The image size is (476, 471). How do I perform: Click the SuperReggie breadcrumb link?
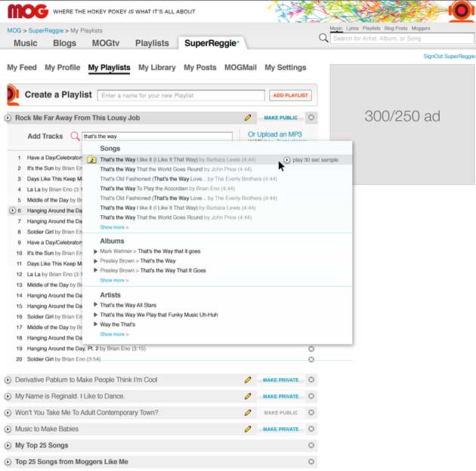pos(46,31)
